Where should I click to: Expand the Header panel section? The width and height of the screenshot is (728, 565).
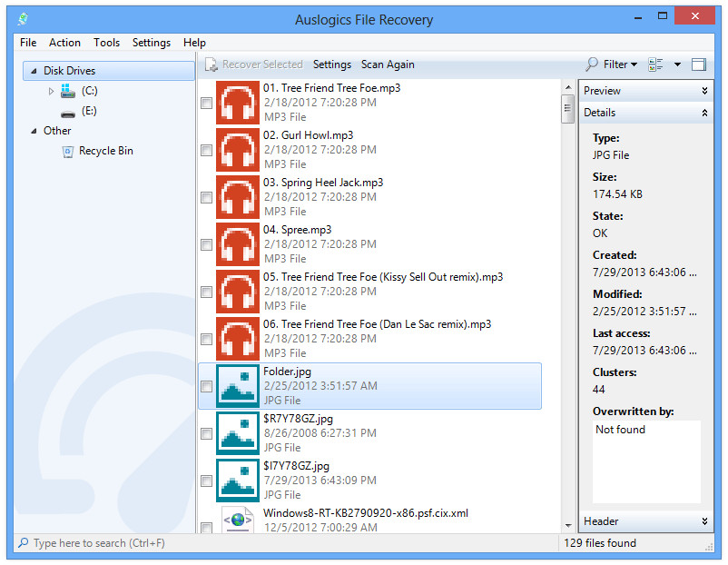click(x=704, y=521)
